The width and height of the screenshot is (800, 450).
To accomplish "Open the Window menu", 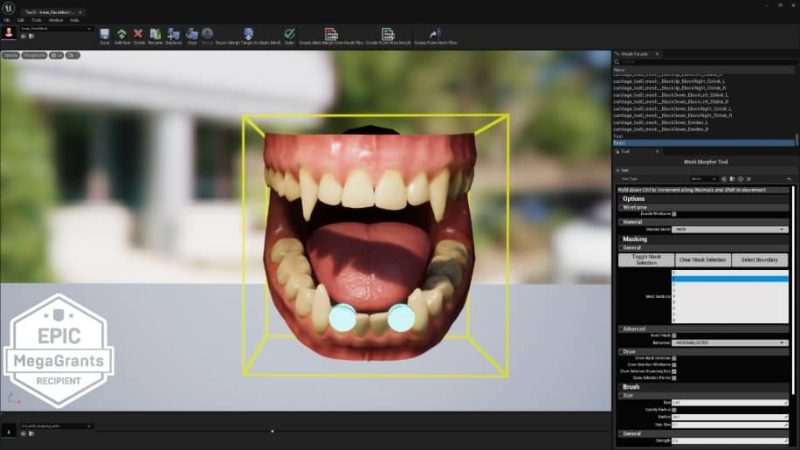I will pyautogui.click(x=56, y=20).
